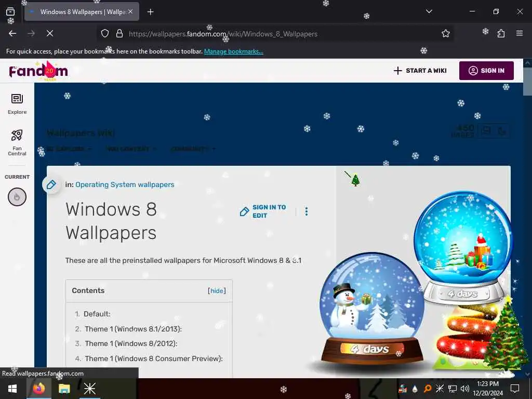The height and width of the screenshot is (399, 532).
Task: Open File Explorer from the taskbar
Action: 64,389
